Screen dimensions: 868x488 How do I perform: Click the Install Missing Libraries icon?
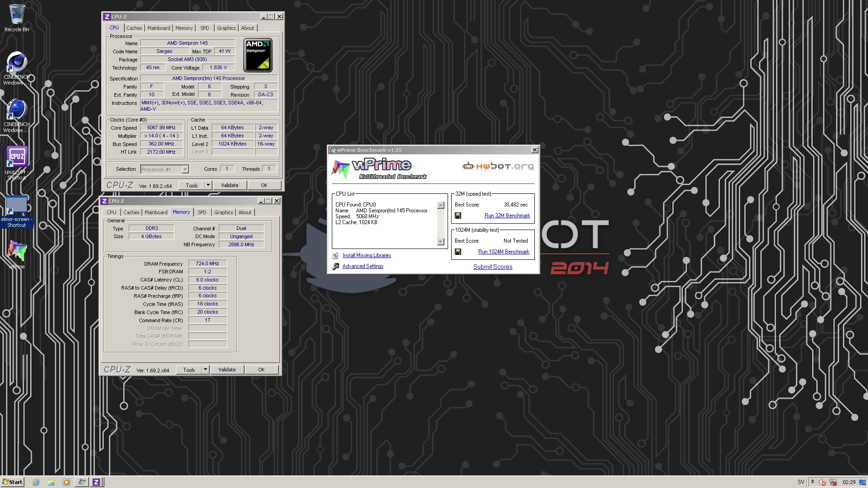point(335,256)
